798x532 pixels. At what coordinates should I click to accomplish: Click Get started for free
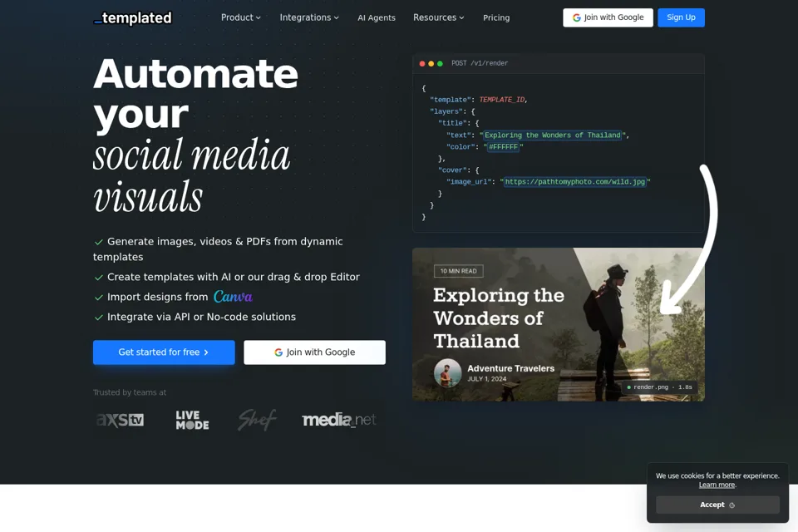tap(164, 352)
